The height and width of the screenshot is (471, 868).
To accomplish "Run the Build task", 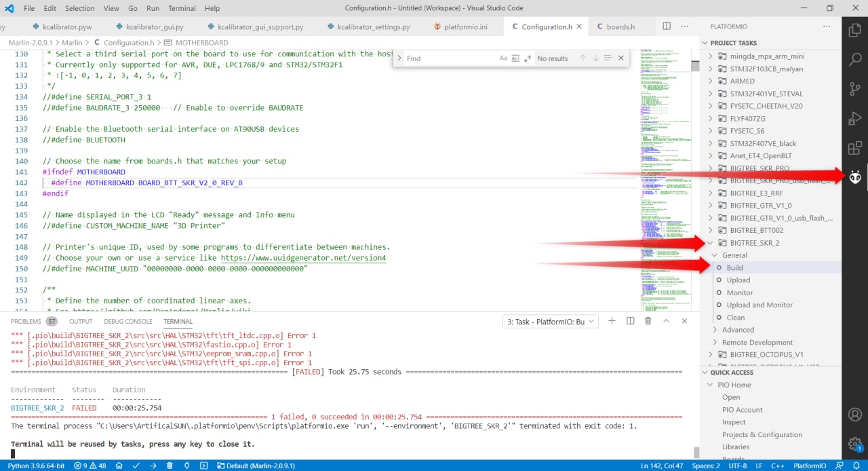I will [x=735, y=267].
